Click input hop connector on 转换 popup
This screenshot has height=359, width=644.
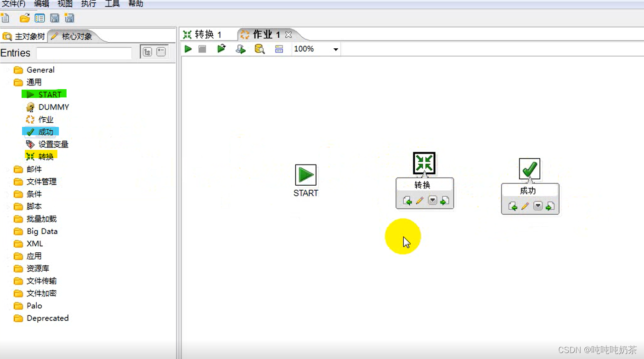[407, 201]
